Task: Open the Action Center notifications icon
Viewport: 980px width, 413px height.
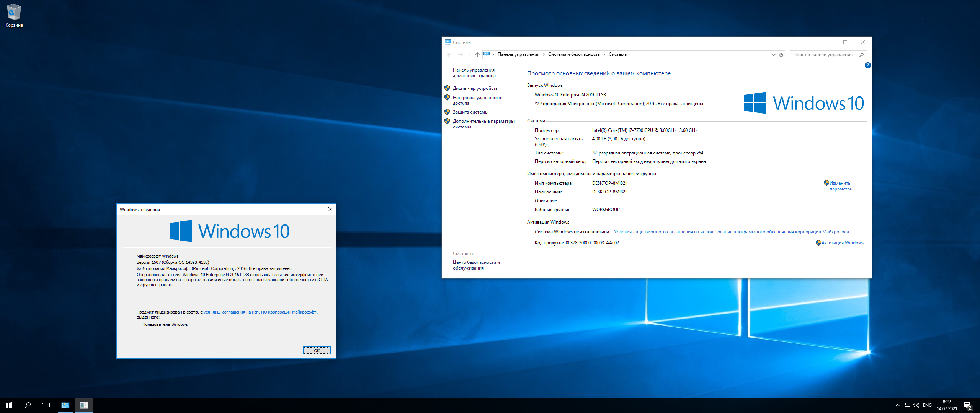Action: coord(968,405)
